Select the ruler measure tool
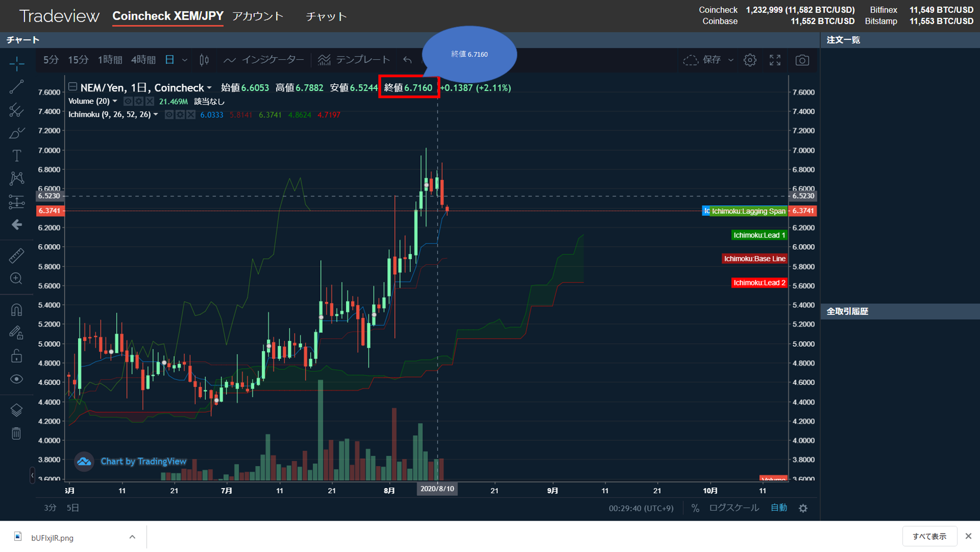This screenshot has height=552, width=980. (17, 255)
